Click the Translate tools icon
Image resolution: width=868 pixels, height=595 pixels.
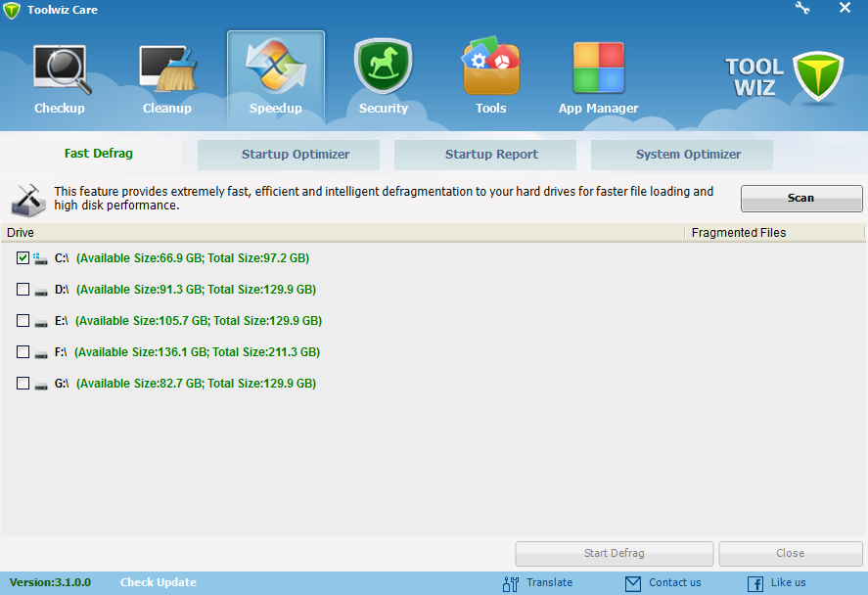[x=511, y=583]
